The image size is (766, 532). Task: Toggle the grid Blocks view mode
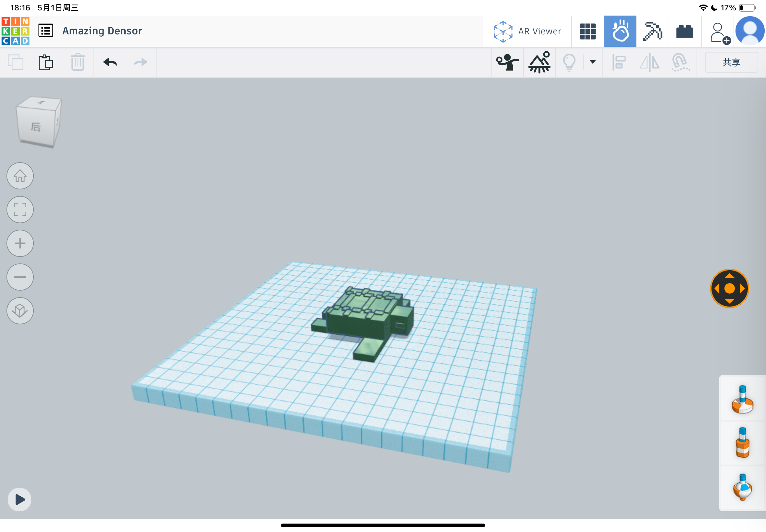point(587,31)
